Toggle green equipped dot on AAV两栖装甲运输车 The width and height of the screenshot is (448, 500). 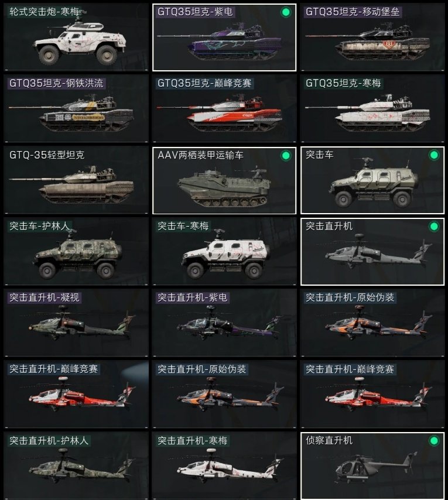[286, 156]
